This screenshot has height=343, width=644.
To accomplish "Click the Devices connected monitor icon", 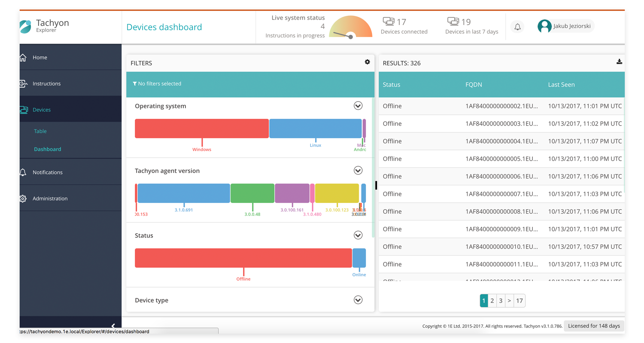I will point(388,21).
